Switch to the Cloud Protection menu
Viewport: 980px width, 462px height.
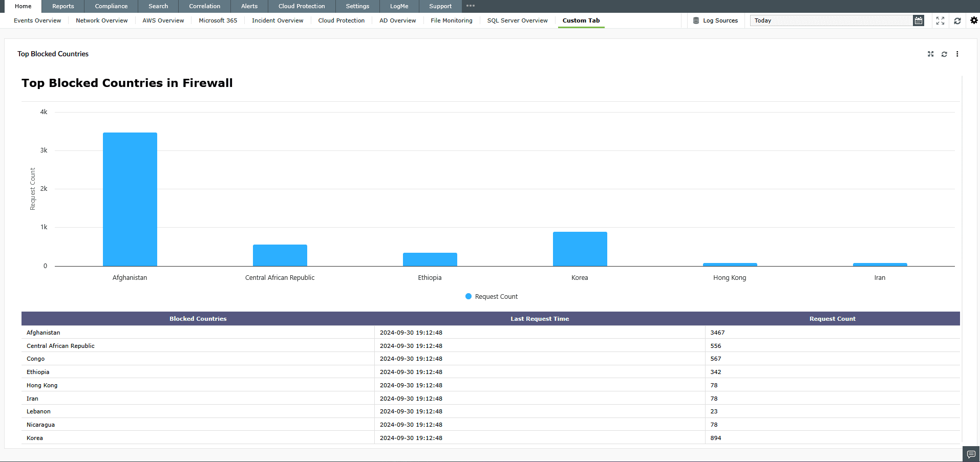tap(301, 6)
